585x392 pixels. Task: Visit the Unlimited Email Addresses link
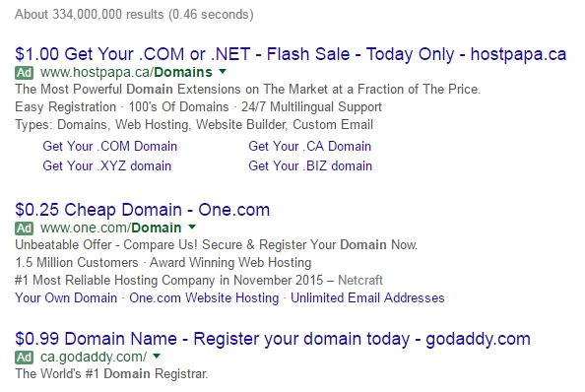click(367, 298)
